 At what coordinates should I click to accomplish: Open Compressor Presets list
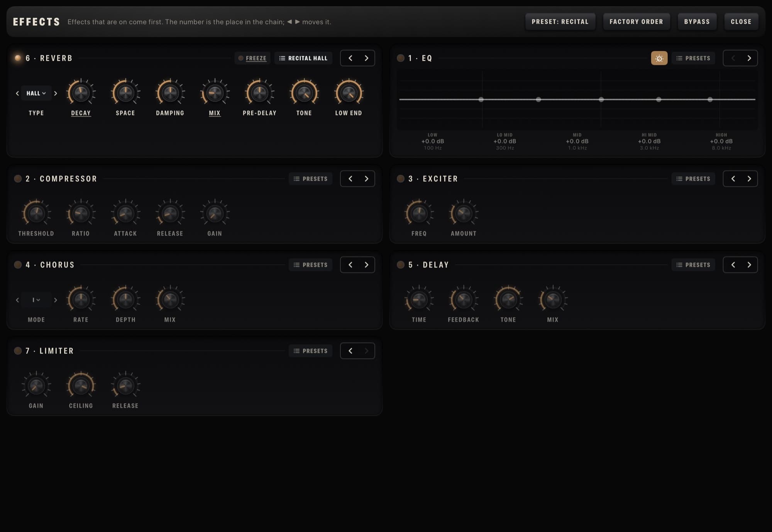[310, 179]
